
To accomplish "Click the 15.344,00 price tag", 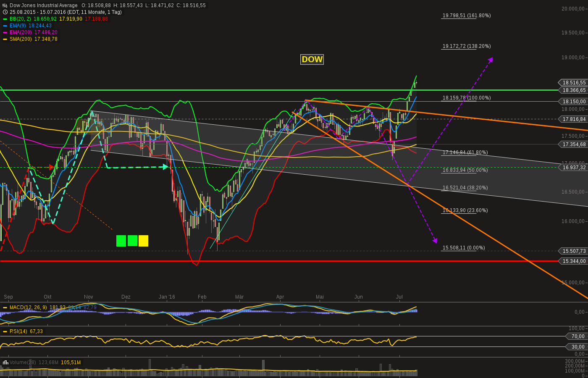I will coord(573,261).
